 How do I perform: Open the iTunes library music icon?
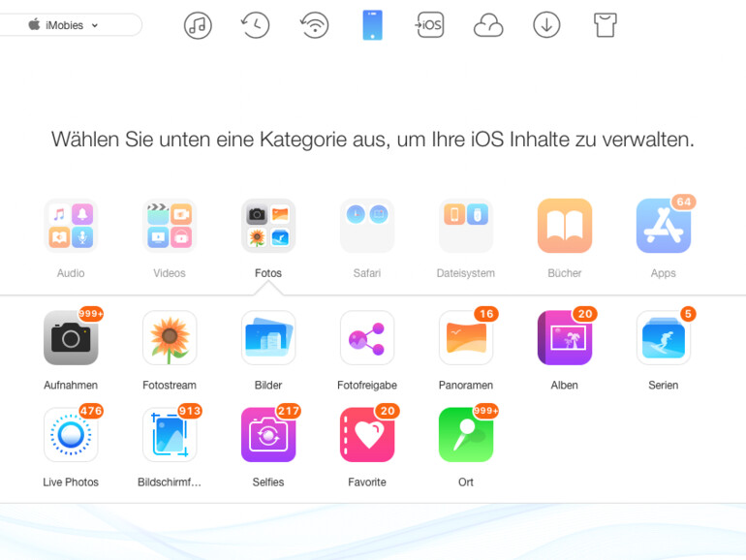point(198,25)
